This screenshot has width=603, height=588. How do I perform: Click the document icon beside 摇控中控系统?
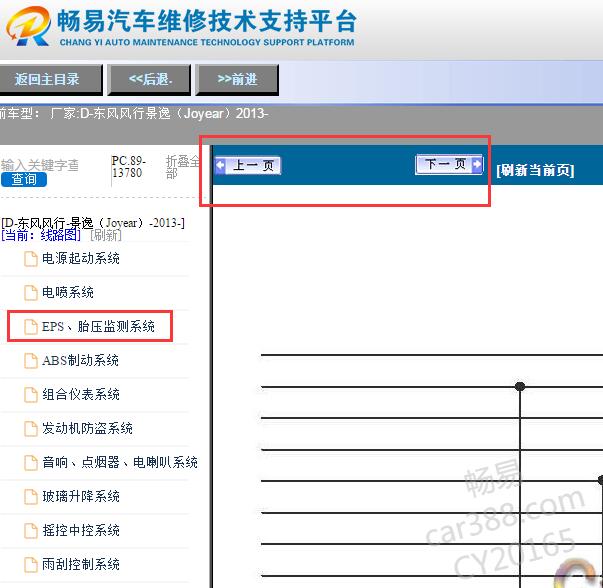[x=31, y=531]
